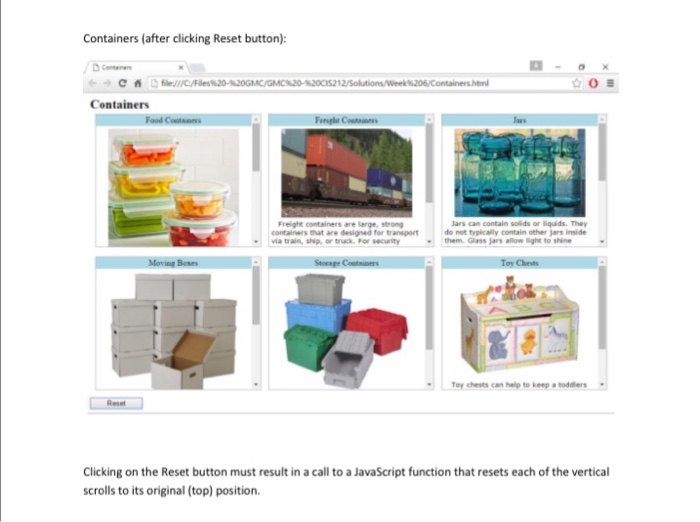Click down arrow of Storage Containers scrollbar
The image size is (700, 522).
click(x=429, y=384)
